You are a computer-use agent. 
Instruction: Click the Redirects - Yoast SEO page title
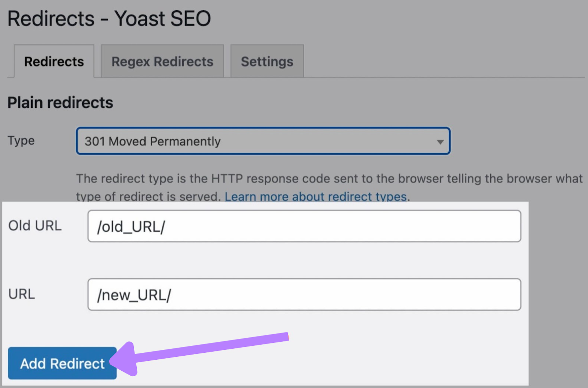[110, 18]
